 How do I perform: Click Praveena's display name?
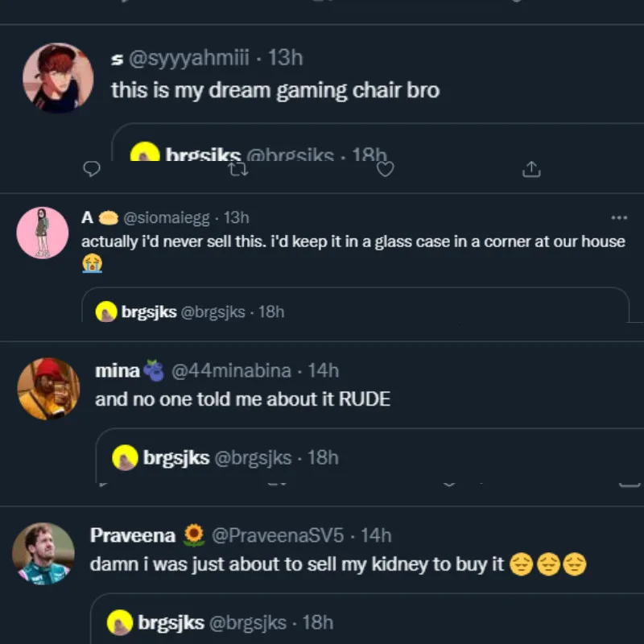pos(133,535)
